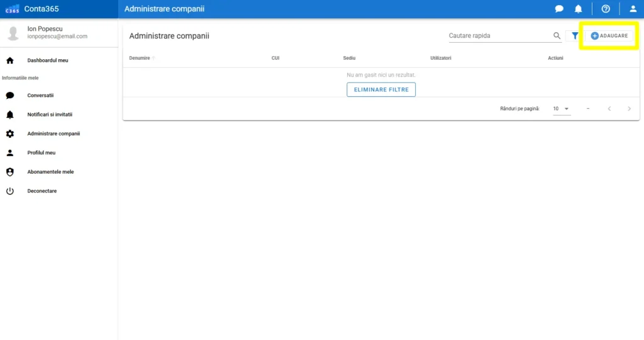Click Ion Popescu's avatar in sidebar

[13, 33]
